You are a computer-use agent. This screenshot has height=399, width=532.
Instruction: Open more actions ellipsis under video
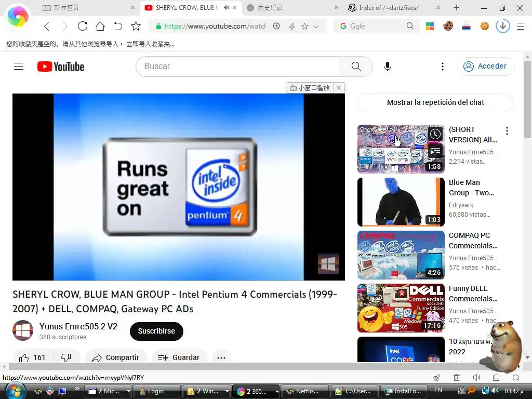pyautogui.click(x=221, y=357)
